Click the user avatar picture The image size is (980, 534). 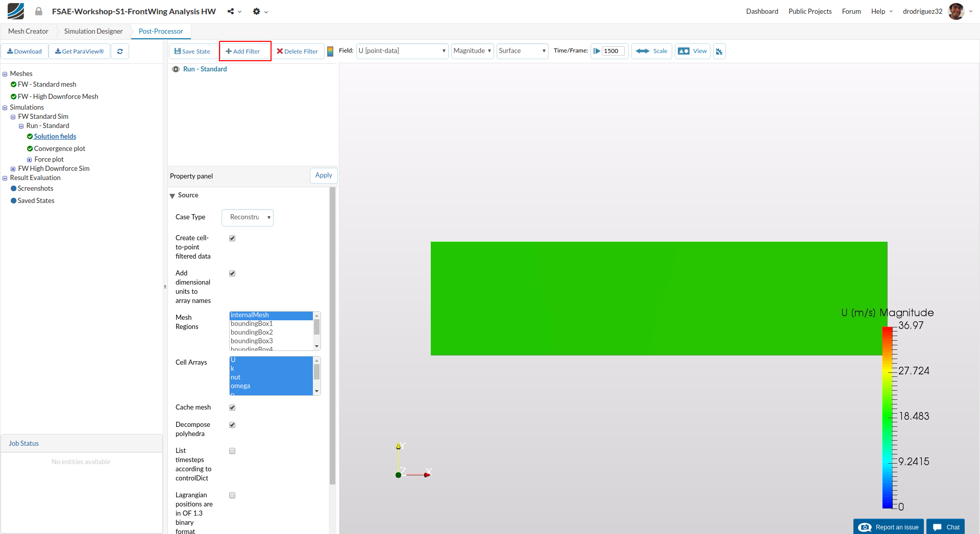(956, 11)
